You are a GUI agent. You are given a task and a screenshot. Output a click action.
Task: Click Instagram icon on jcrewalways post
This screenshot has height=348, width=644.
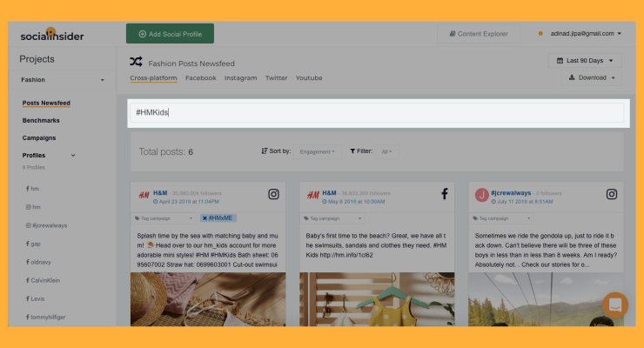pos(612,194)
